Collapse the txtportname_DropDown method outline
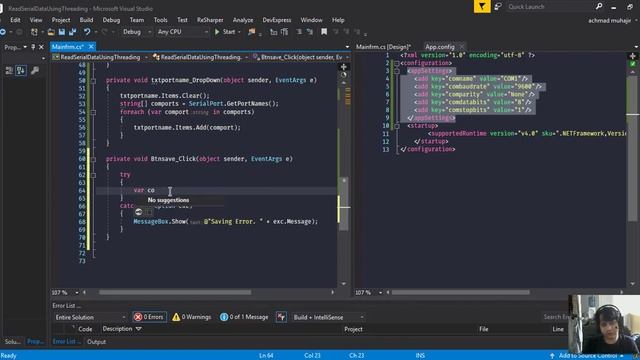 pos(93,80)
